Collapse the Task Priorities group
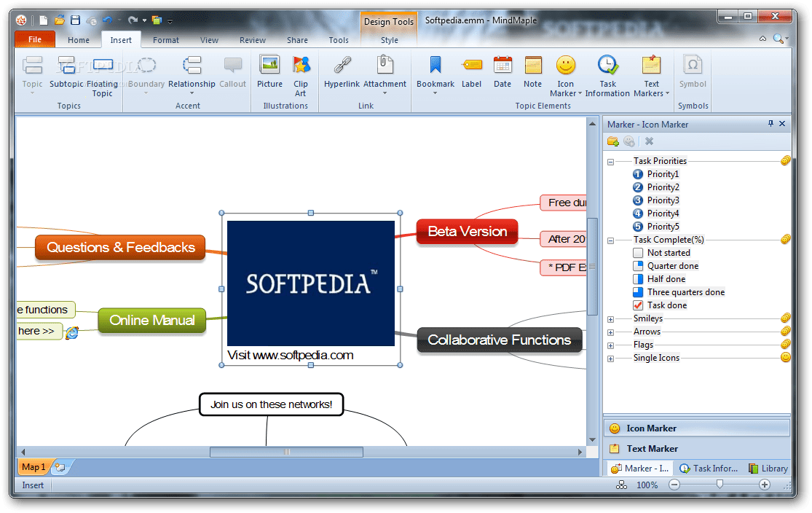This screenshot has height=513, width=812. (610, 162)
